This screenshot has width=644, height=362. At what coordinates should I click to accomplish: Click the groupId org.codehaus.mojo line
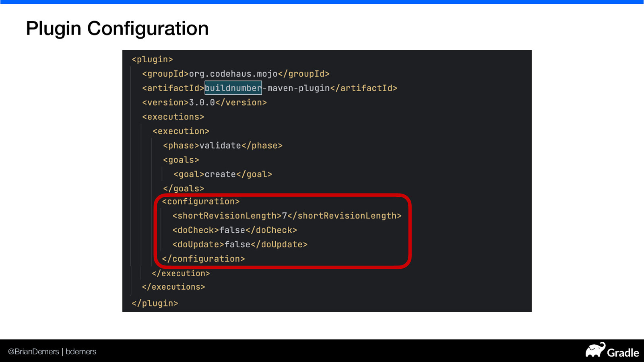(x=236, y=74)
